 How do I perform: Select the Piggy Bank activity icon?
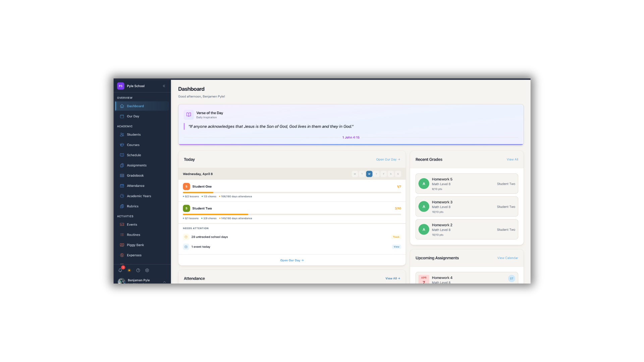click(x=122, y=245)
